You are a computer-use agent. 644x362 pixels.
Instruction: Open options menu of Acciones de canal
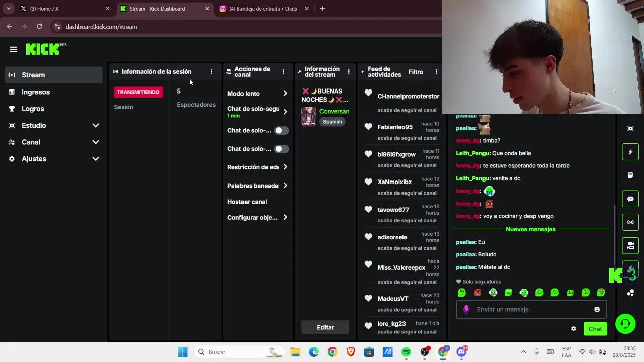tap(283, 72)
